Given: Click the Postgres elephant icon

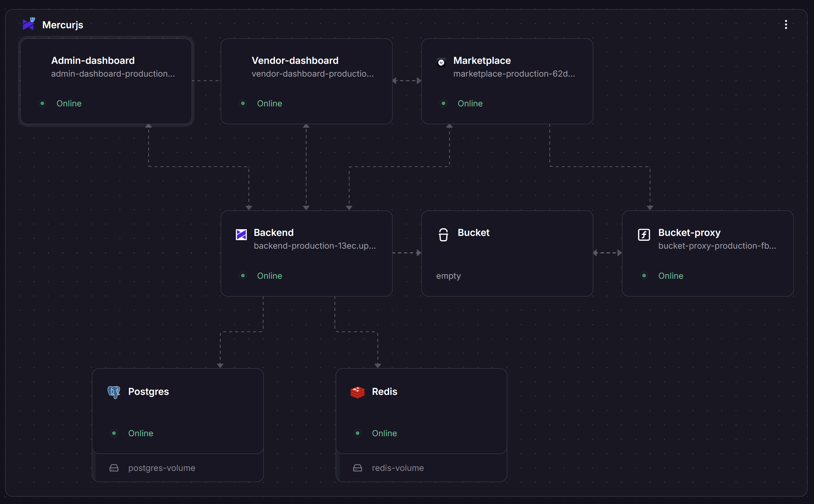Looking at the screenshot, I should coord(114,392).
